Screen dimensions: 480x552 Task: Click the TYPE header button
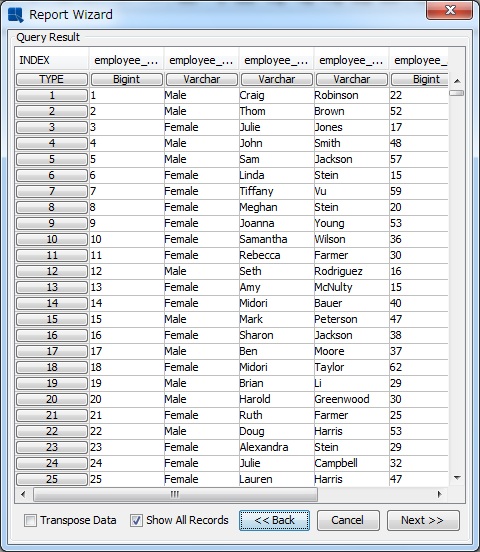pos(52,79)
